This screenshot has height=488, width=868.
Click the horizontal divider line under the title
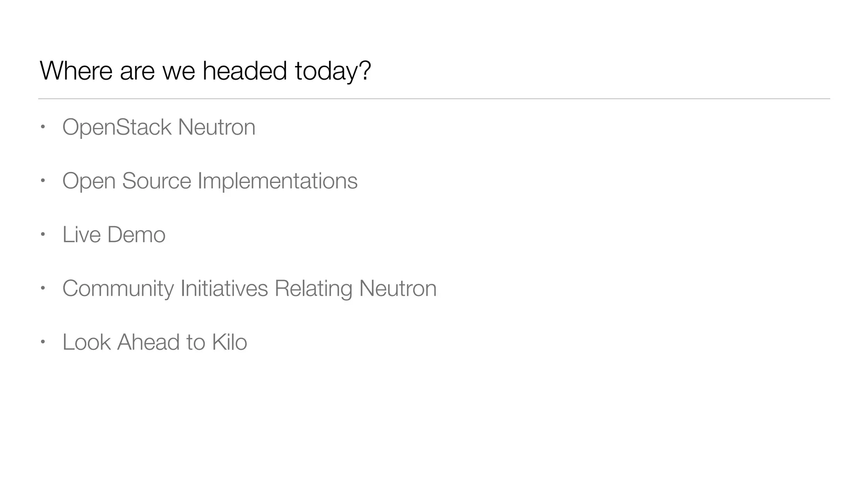434,99
